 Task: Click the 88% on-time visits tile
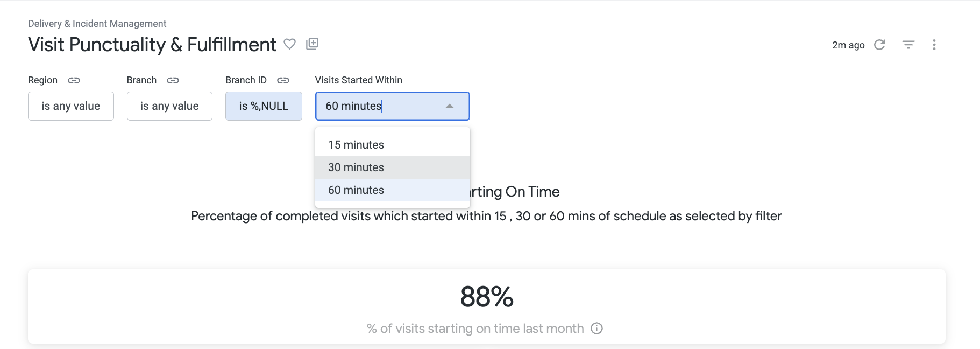tap(487, 306)
